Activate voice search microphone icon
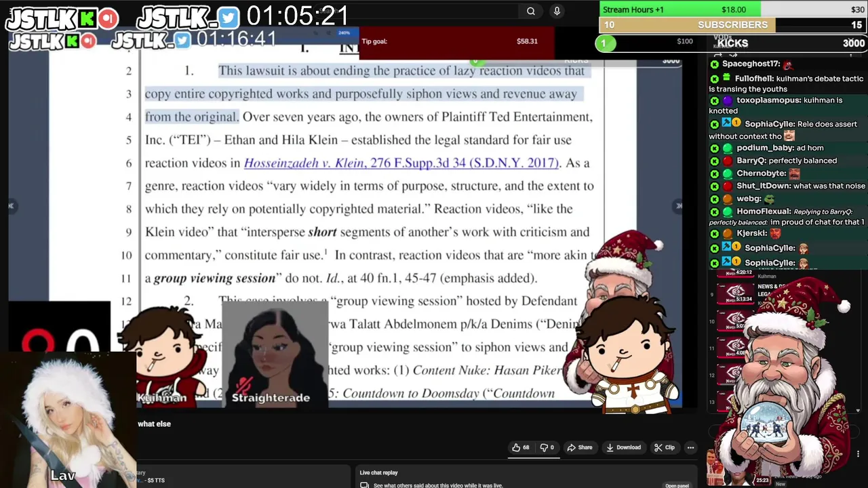The width and height of the screenshot is (868, 488). (557, 11)
